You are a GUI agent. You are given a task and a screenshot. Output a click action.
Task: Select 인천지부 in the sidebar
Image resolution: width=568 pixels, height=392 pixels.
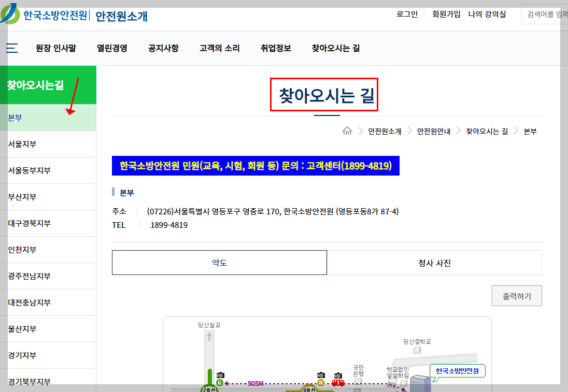[48, 250]
